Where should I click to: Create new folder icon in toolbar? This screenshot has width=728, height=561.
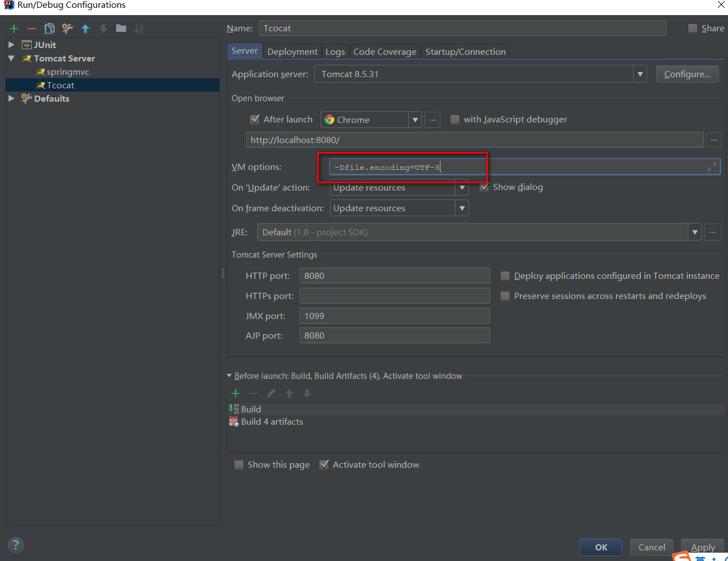(x=121, y=28)
